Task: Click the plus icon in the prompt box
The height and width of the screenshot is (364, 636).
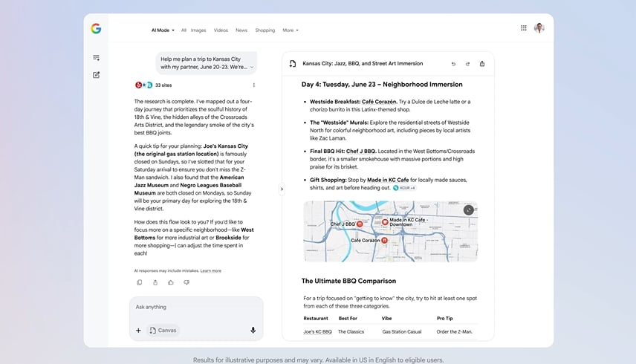Action: (138, 331)
